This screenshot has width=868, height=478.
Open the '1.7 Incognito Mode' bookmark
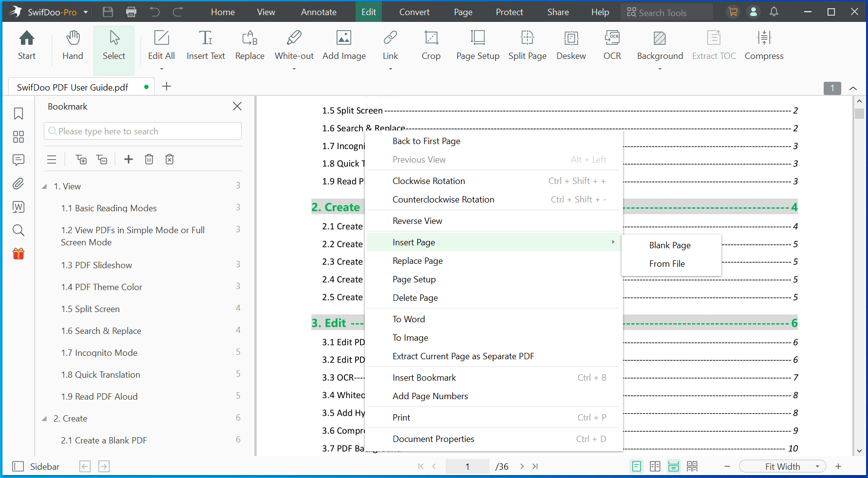pos(99,353)
